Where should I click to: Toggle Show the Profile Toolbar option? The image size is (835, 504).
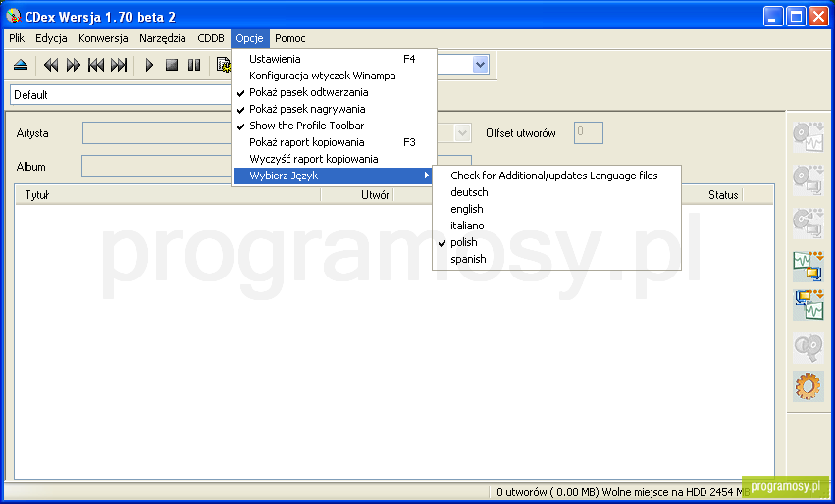335,126
